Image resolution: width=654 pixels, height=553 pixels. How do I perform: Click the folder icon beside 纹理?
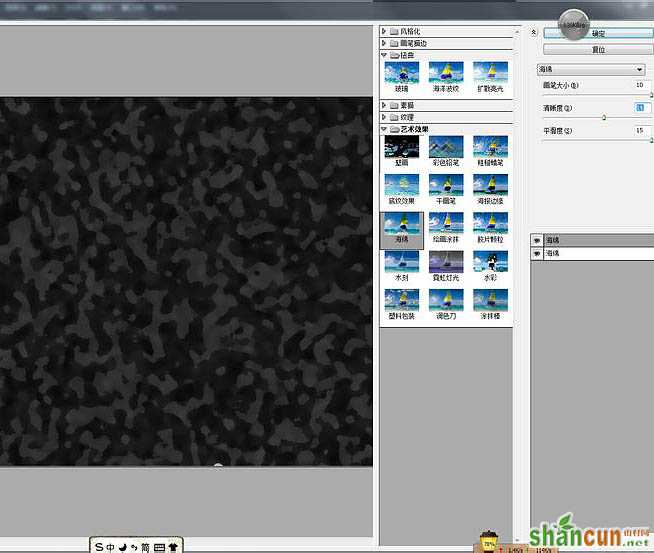point(394,117)
